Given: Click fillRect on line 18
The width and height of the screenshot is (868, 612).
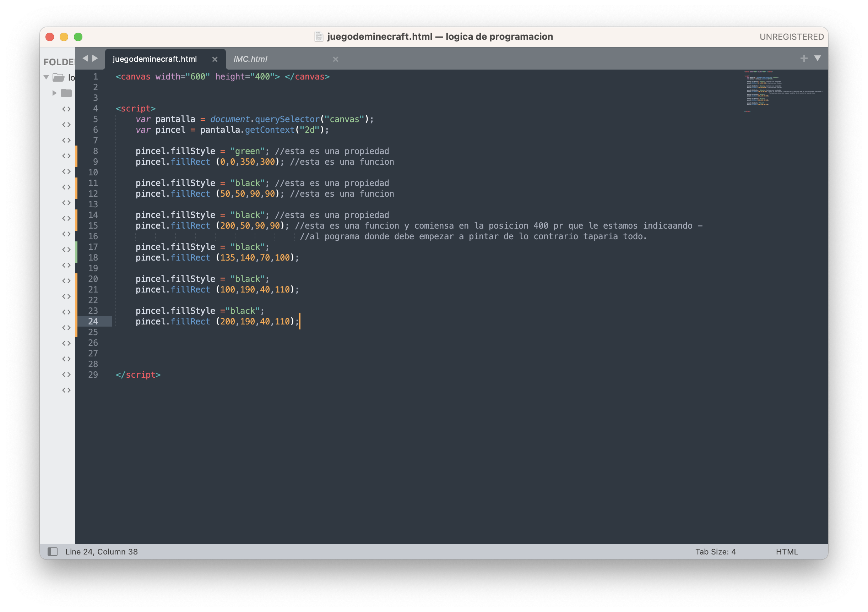Looking at the screenshot, I should click(x=190, y=258).
